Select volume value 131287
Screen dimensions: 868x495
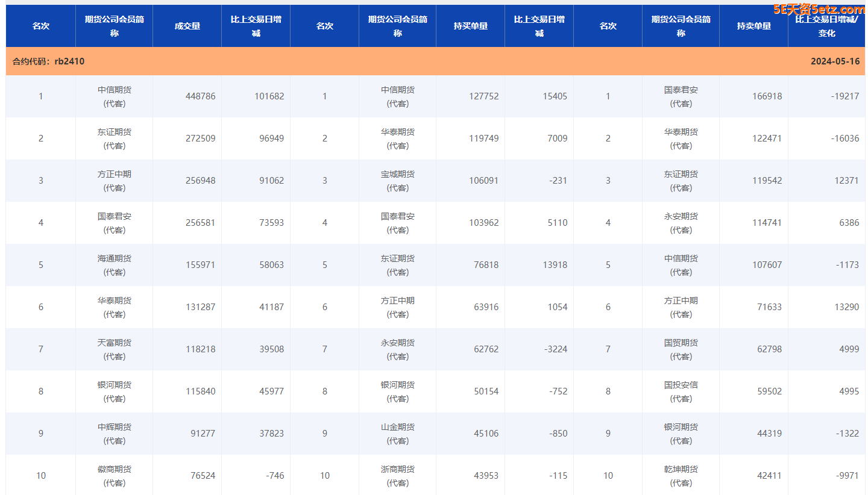[x=200, y=307]
